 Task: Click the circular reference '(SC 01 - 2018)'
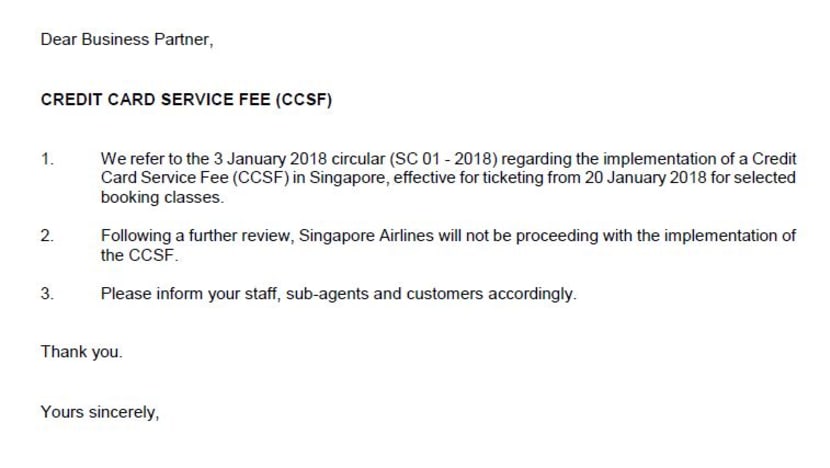pyautogui.click(x=444, y=159)
